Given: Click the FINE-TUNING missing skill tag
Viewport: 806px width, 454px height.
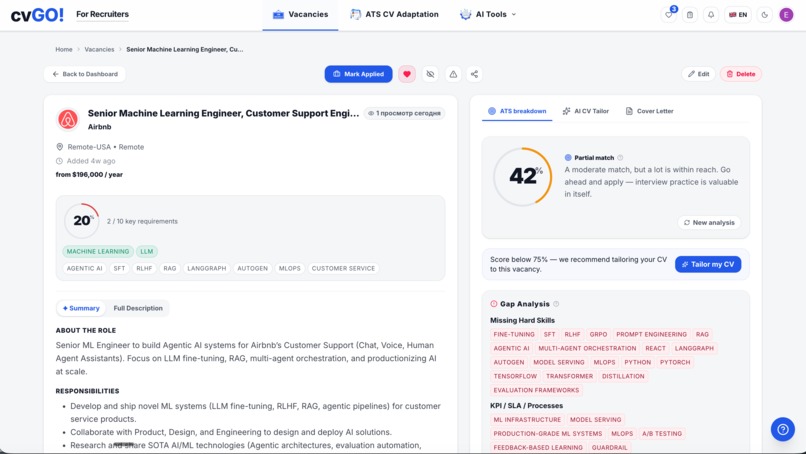Looking at the screenshot, I should tap(514, 334).
